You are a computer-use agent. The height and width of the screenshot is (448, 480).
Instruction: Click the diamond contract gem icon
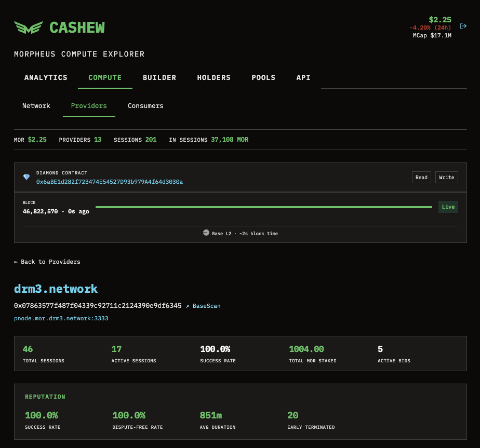pos(26,177)
